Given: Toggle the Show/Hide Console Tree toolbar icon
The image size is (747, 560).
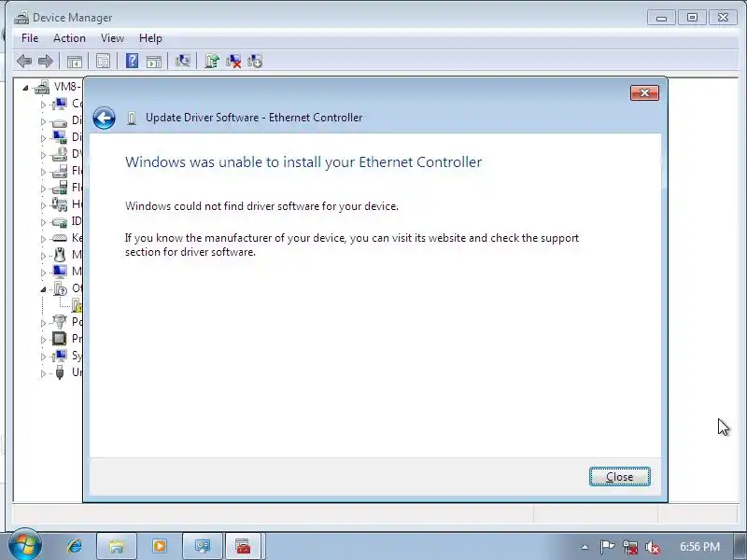Looking at the screenshot, I should coord(75,61).
